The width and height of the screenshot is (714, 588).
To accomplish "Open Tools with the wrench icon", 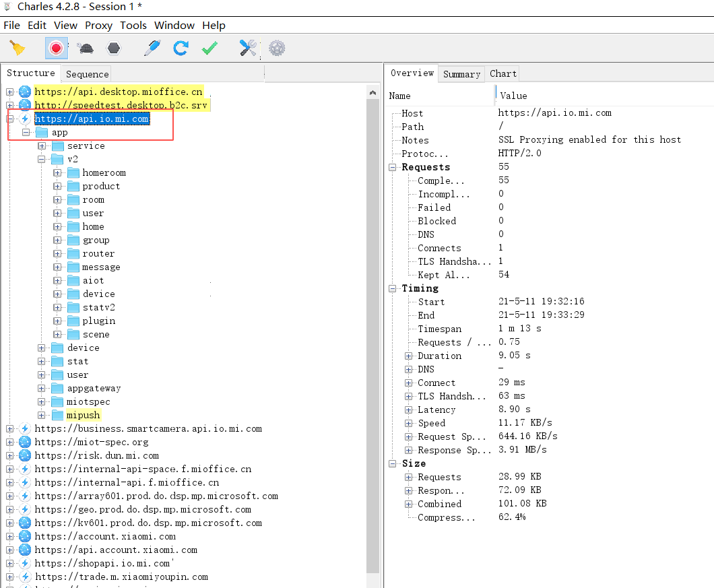I will click(x=248, y=48).
